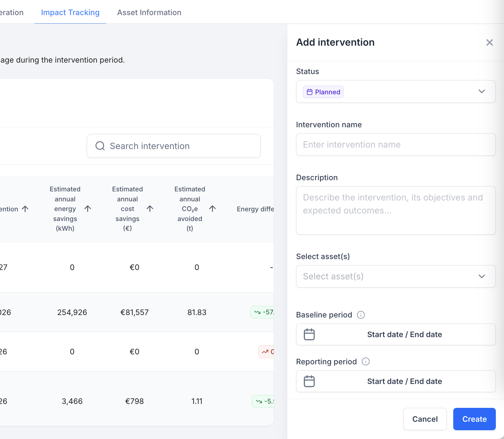Viewport: 504px width, 439px height.
Task: Open Baseline period calendar icon
Action: pyautogui.click(x=309, y=334)
